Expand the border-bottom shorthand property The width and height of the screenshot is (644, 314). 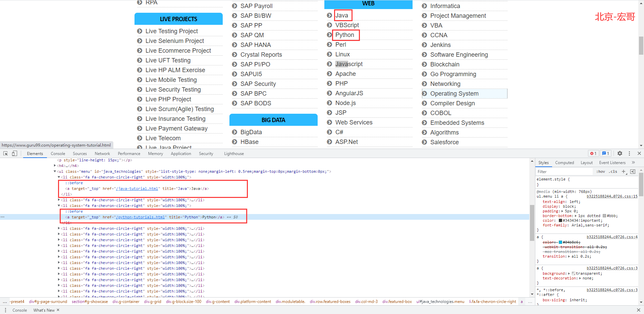576,216
